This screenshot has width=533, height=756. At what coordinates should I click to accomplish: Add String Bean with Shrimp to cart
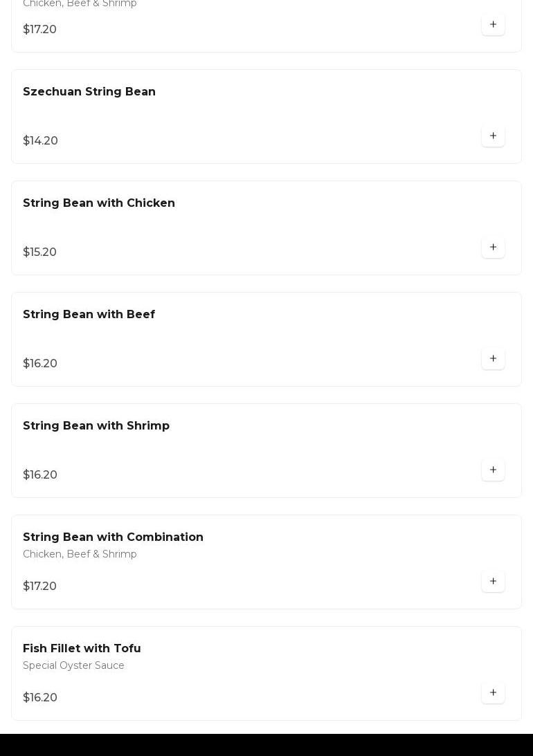point(493,470)
